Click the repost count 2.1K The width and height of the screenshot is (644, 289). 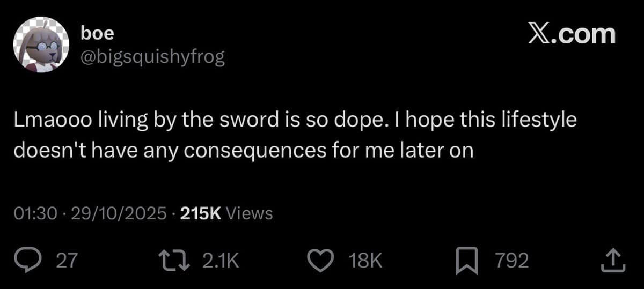(220, 261)
